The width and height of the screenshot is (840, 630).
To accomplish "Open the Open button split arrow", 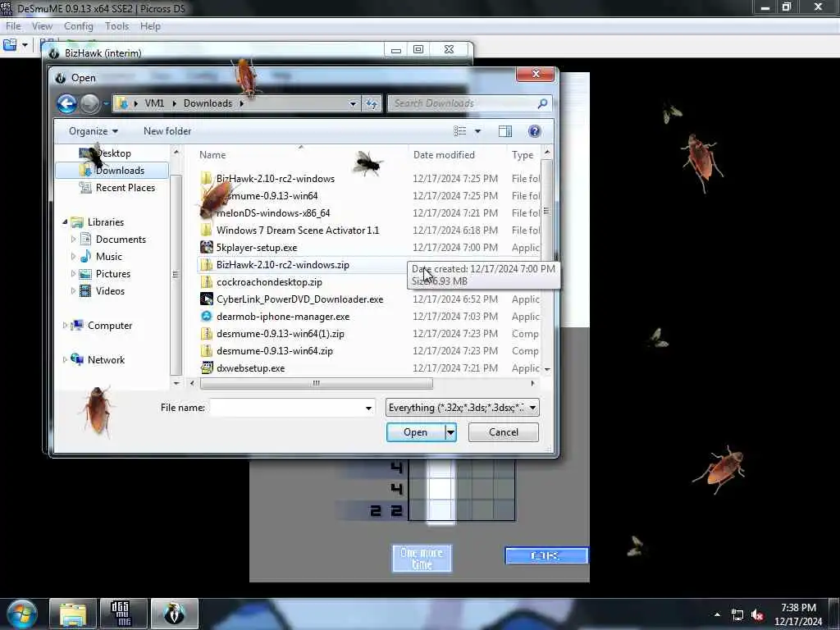I will coord(450,432).
